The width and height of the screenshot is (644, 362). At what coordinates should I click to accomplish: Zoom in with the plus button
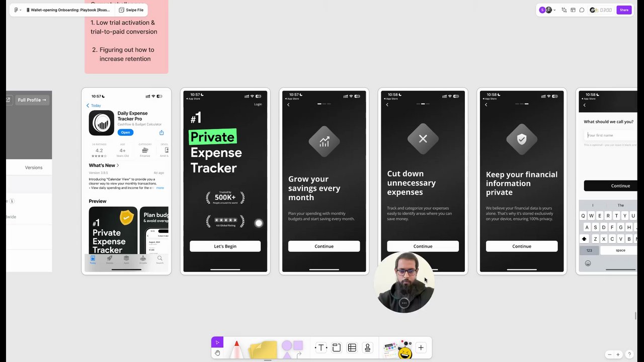tap(618, 354)
